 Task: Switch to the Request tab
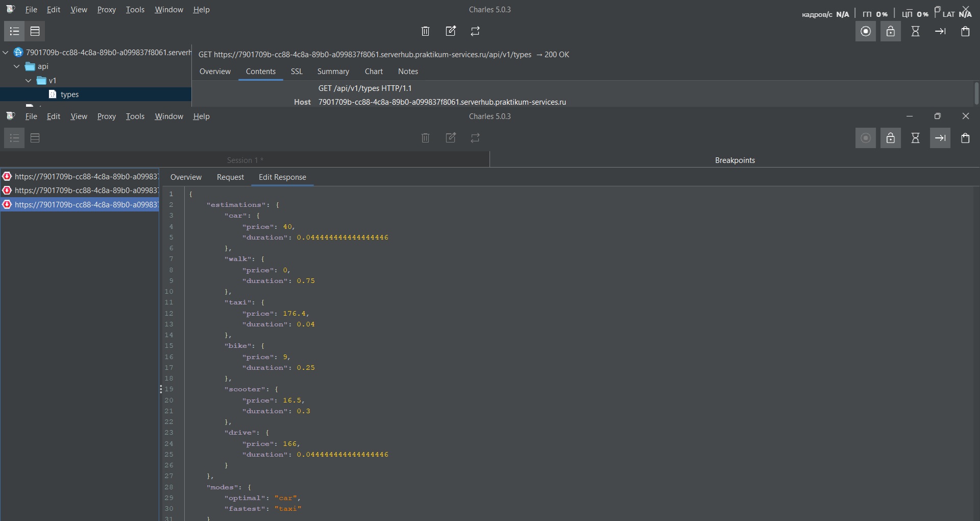(230, 177)
